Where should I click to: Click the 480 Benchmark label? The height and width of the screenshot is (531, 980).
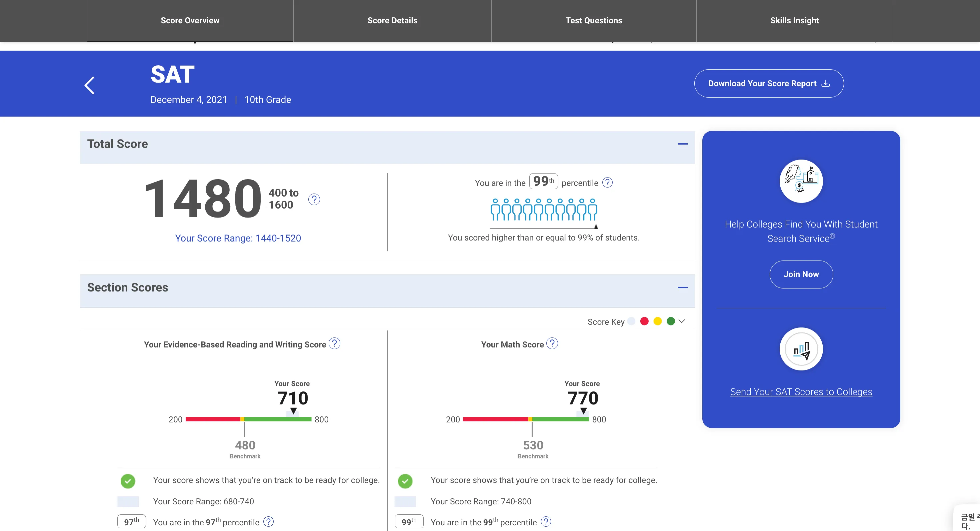245,449
